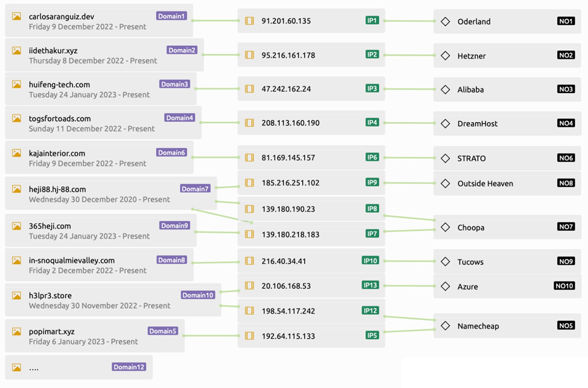The height and width of the screenshot is (388, 588).
Task: Click the IP icon next to 81.169.145.157
Action: pyautogui.click(x=249, y=158)
